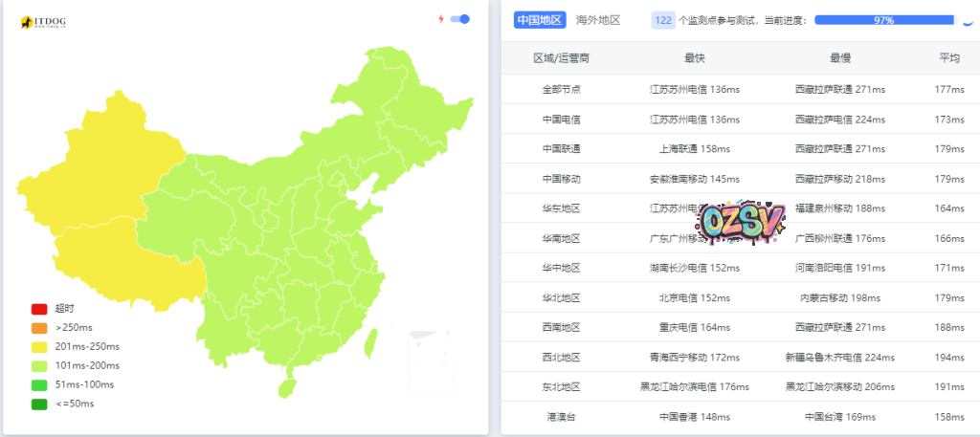
Task: Toggle the blue switch above the map
Action: [x=460, y=19]
